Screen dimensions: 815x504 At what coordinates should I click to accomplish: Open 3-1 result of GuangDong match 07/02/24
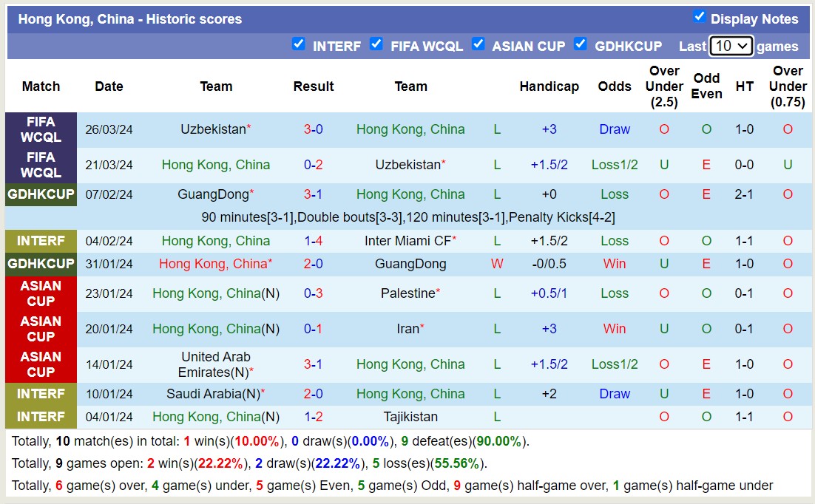coord(314,194)
